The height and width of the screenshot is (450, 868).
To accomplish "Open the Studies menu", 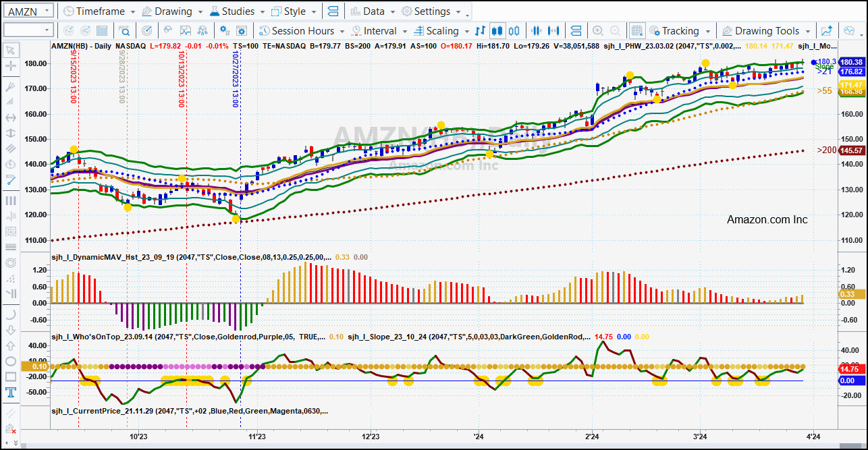I will [237, 11].
